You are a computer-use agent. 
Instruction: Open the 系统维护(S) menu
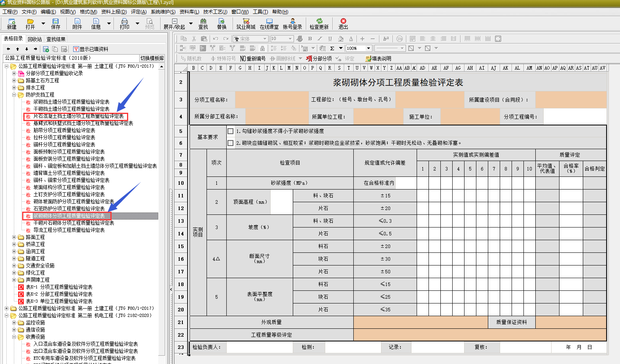[163, 12]
